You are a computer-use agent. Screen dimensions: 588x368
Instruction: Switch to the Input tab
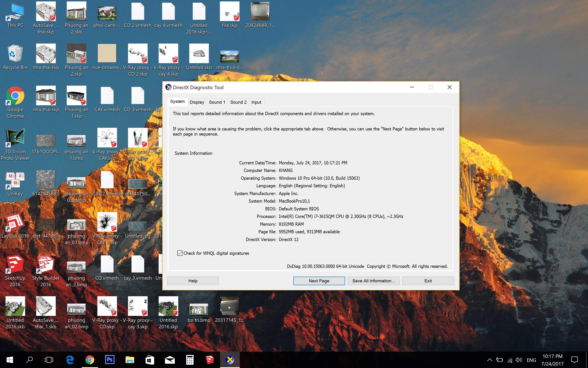coord(256,102)
